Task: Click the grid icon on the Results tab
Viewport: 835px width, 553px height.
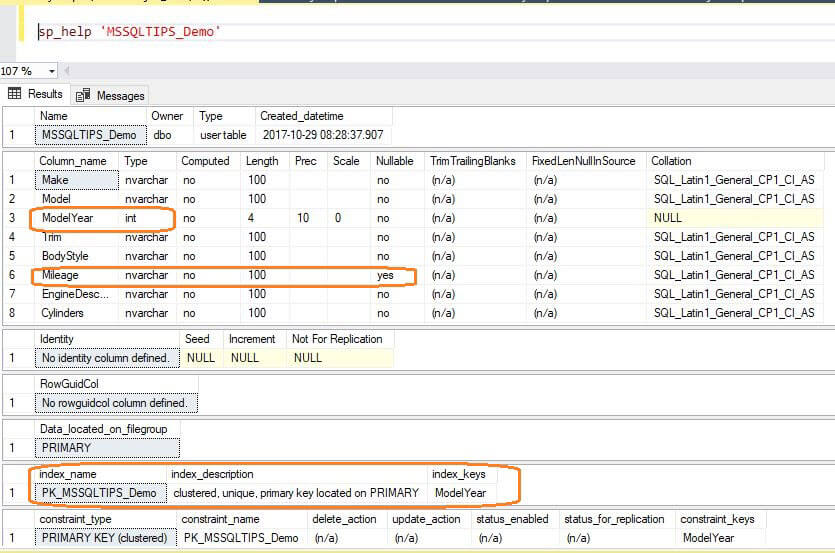Action: [15, 94]
